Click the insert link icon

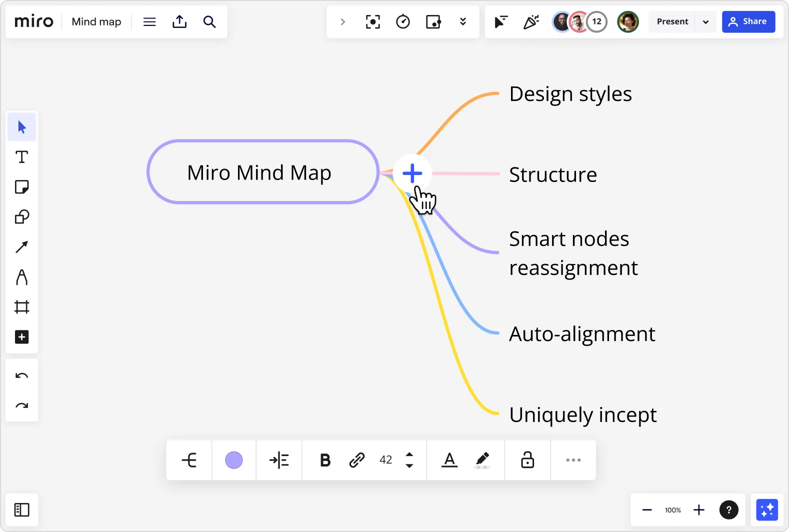click(x=356, y=460)
